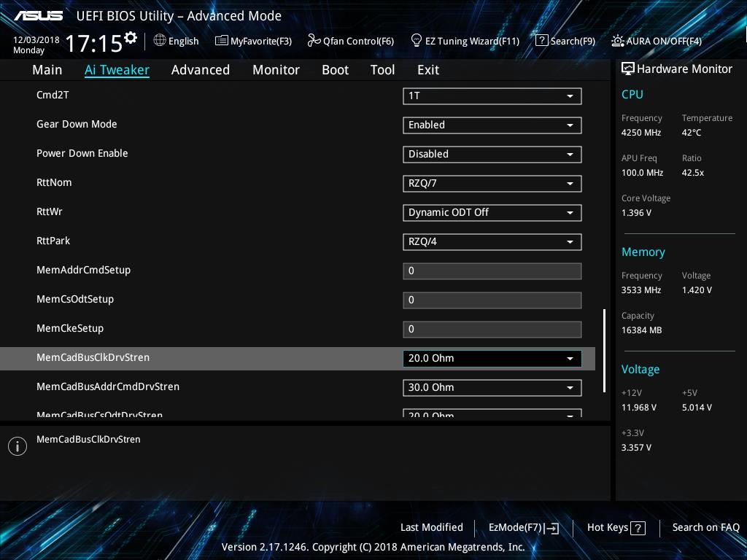This screenshot has height=560, width=747.
Task: Click the CPU frequency 4250 MHz value
Action: pyautogui.click(x=640, y=133)
